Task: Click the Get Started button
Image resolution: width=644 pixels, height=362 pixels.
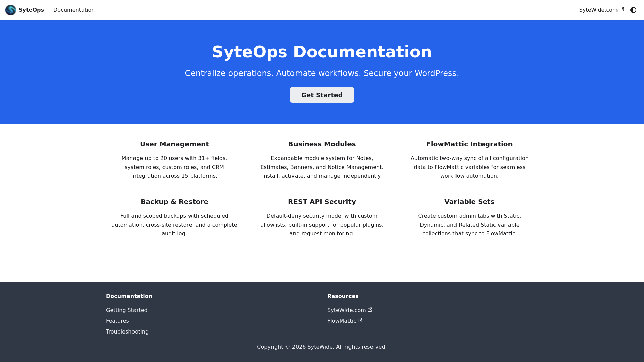Action: [x=322, y=95]
